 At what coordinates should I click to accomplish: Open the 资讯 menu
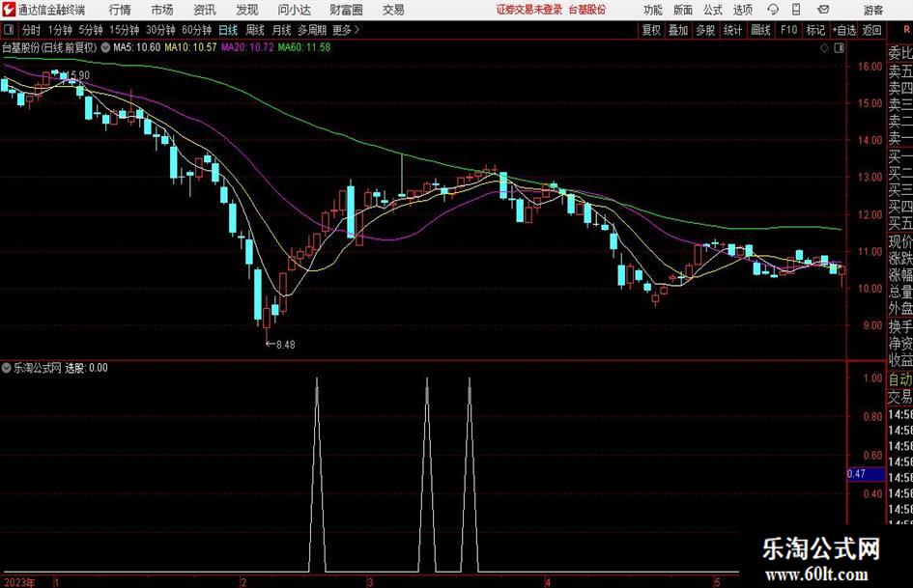(205, 10)
